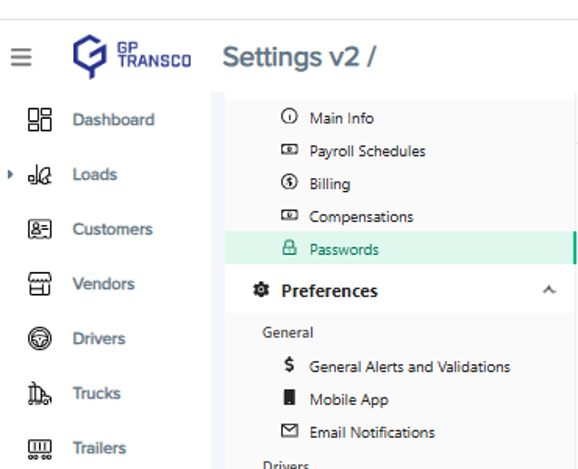
Task: Click the Passwords lock icon
Action: tap(289, 247)
